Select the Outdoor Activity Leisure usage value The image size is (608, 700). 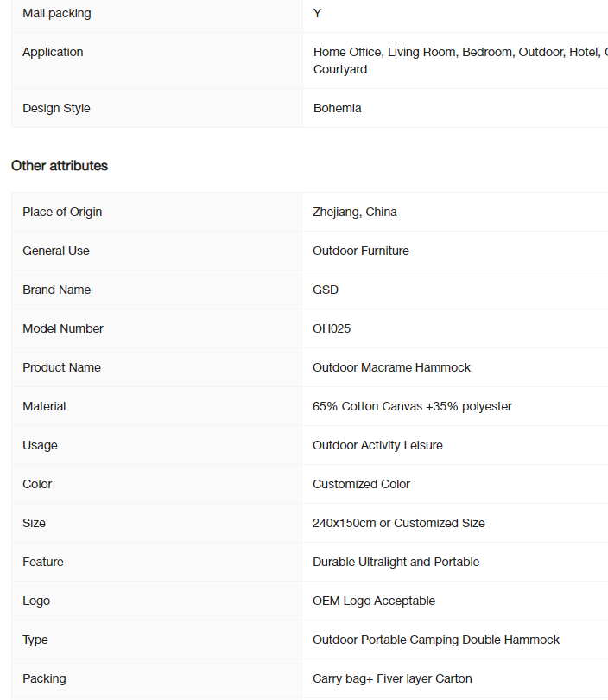point(377,445)
